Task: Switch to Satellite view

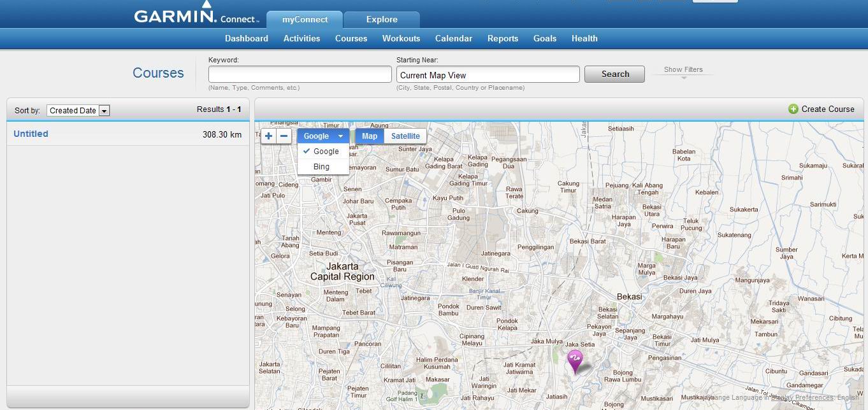Action: [x=405, y=136]
